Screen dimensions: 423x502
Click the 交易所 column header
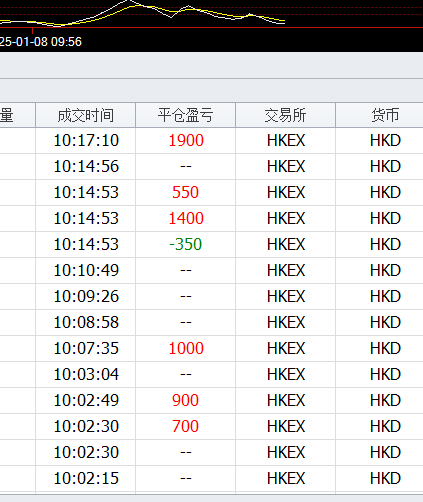[x=286, y=115]
